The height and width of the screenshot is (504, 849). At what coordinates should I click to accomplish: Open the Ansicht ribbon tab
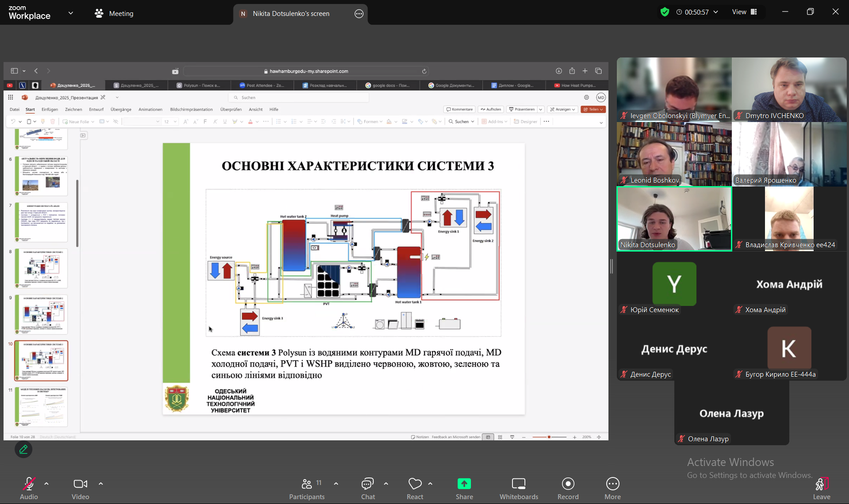(256, 109)
